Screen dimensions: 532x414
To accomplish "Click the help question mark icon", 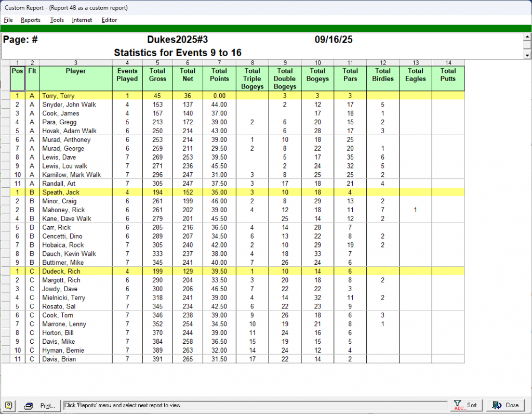I will click(x=9, y=405).
